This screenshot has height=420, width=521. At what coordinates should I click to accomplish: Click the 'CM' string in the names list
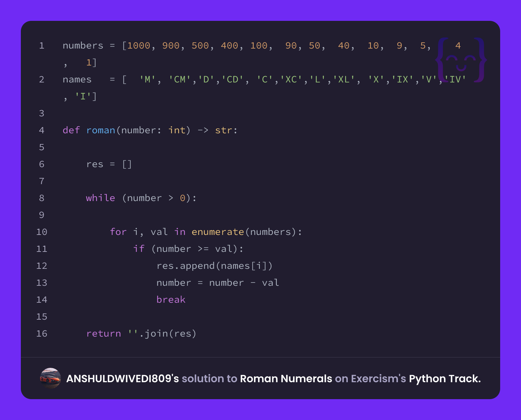180,80
